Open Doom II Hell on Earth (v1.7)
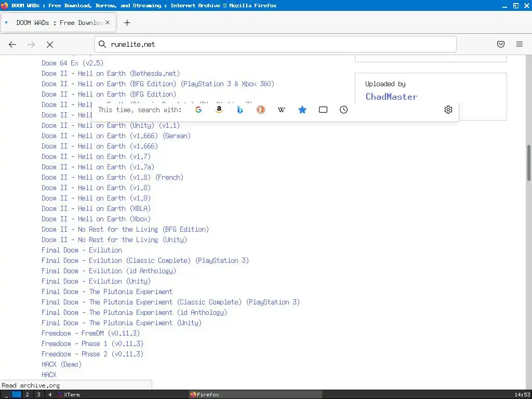 point(96,157)
